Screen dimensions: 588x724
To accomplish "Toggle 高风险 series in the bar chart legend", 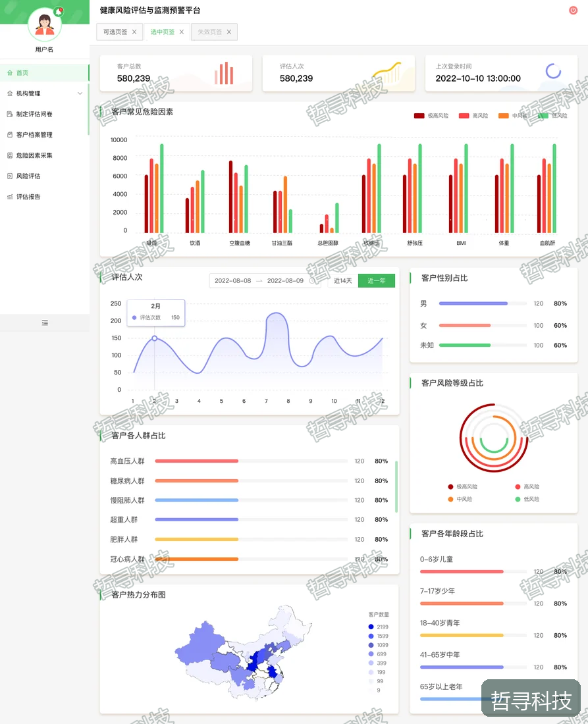I will click(x=473, y=116).
